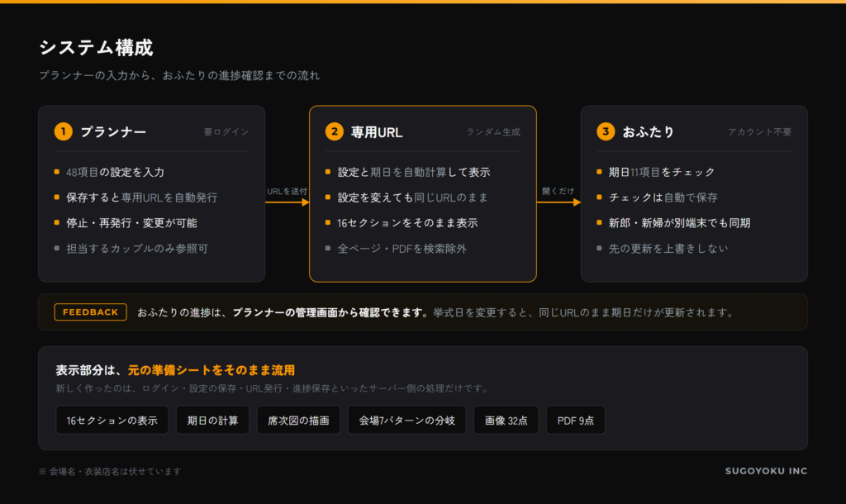846x504 pixels.
Task: Click the 会場7パターンの分岐 chip
Action: 406,420
